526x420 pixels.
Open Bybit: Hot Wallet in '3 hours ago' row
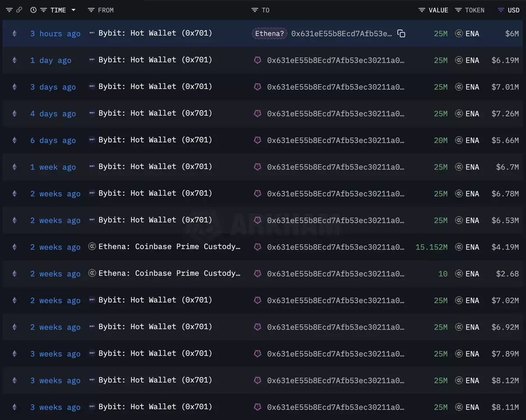[155, 33]
